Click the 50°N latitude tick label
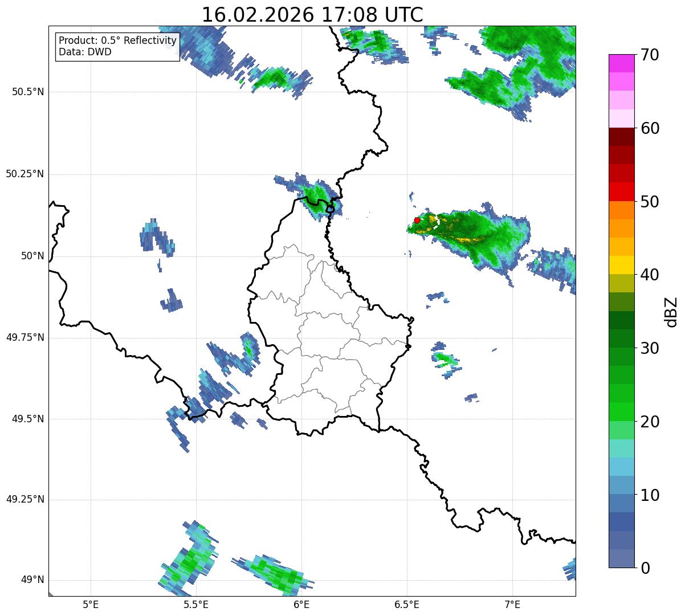This screenshot has width=685, height=616. point(32,256)
